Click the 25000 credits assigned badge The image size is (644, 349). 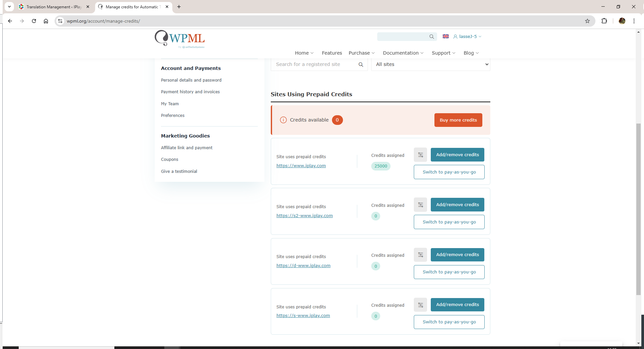[381, 166]
